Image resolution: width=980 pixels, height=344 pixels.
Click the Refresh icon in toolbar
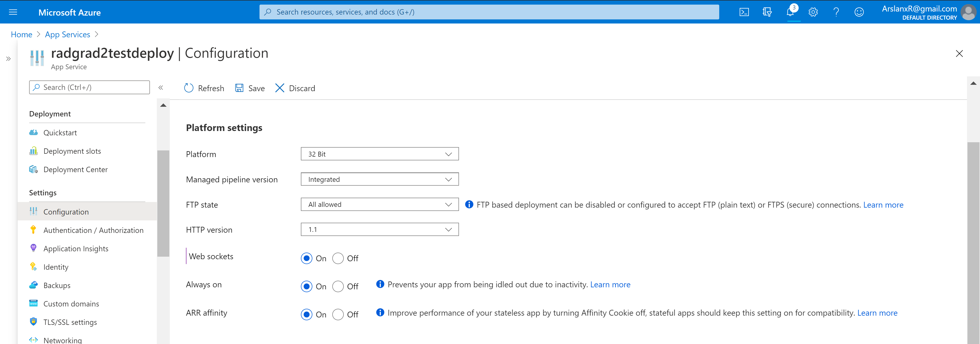[189, 88]
